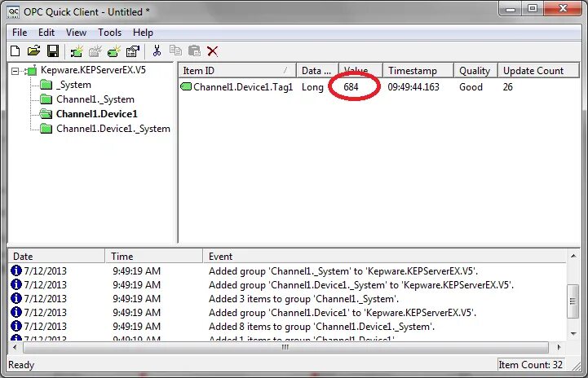Click the timestamp 09:49:44.163 cell
This screenshot has width=588, height=378.
(413, 87)
